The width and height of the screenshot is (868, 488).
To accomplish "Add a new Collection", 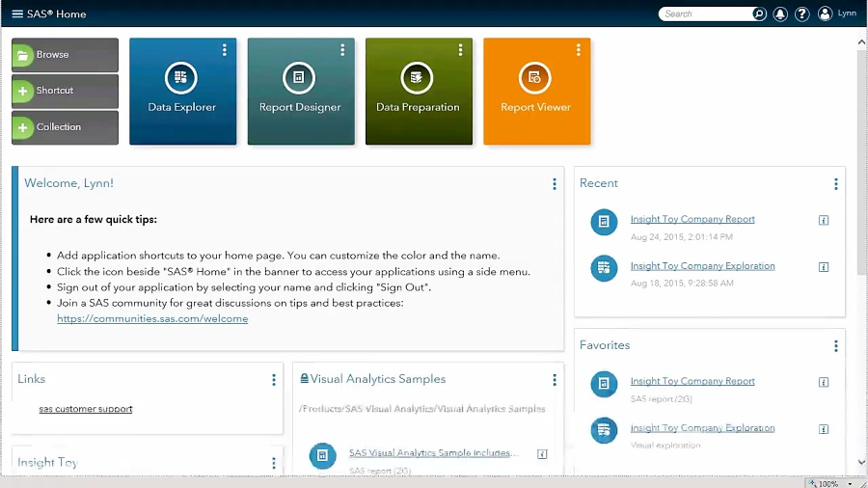I will tap(65, 127).
